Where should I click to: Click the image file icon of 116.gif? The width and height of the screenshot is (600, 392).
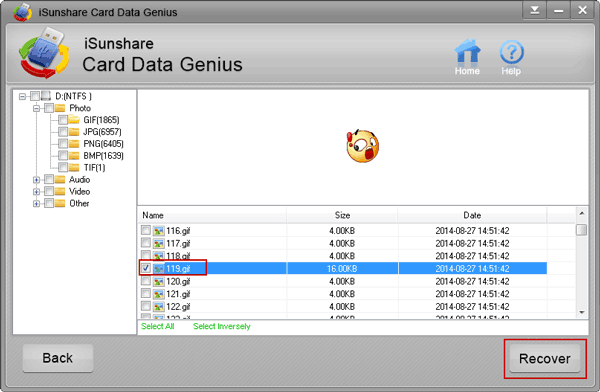point(158,231)
